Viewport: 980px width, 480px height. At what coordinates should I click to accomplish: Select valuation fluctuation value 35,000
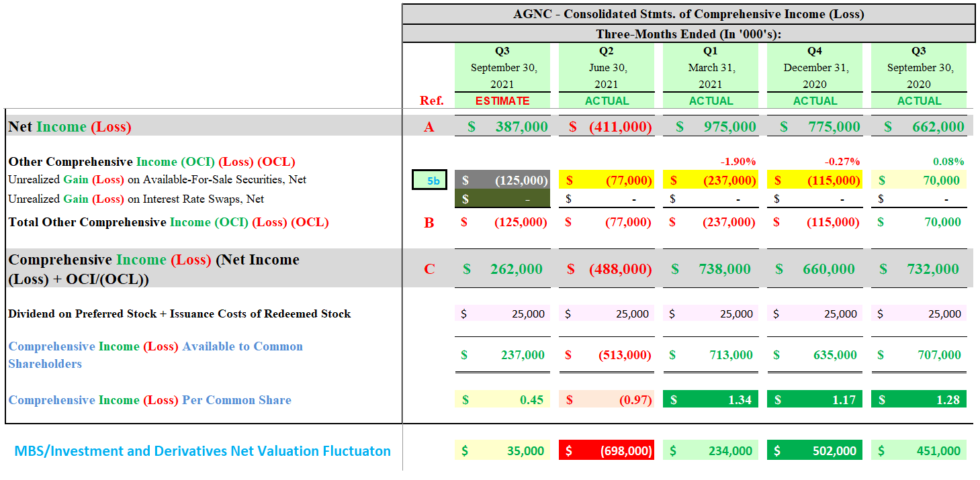click(502, 451)
